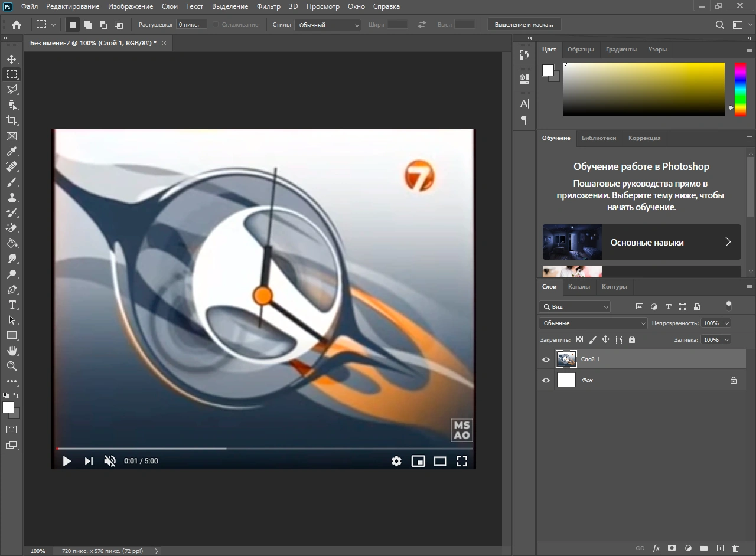Switch to the 'Градиенты' tab
Screen dimensions: 756x556
[x=621, y=50]
